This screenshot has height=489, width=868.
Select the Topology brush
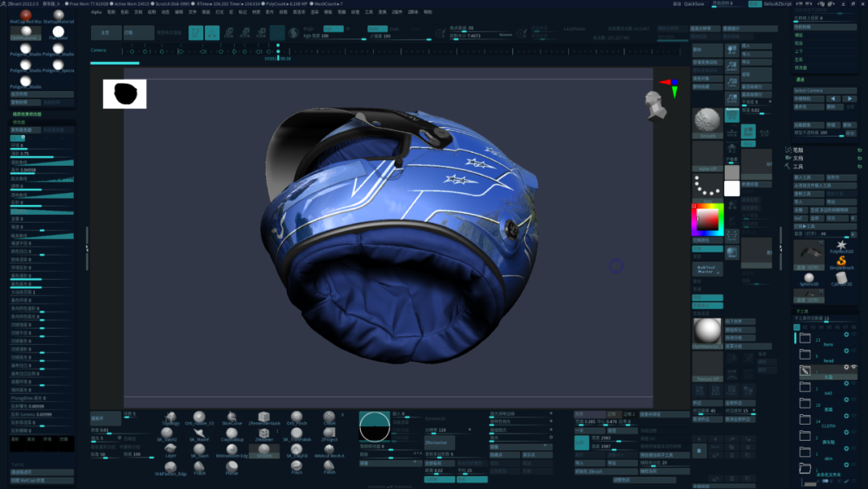pos(170,418)
